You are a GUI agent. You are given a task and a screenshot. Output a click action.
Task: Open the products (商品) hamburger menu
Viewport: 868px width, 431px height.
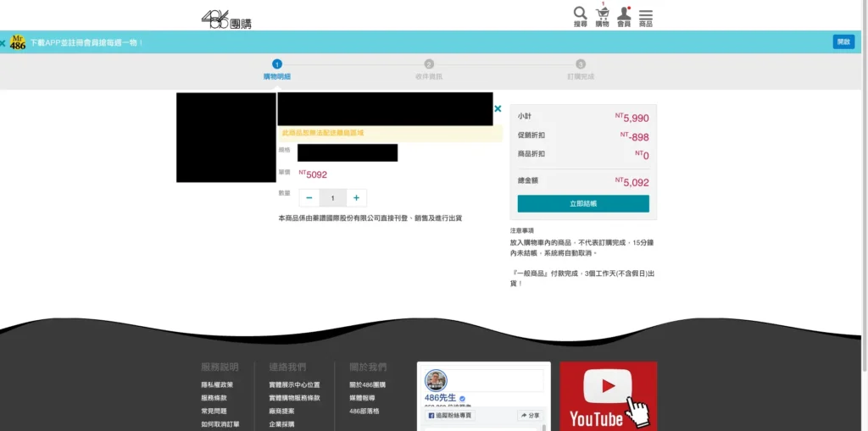click(x=645, y=18)
